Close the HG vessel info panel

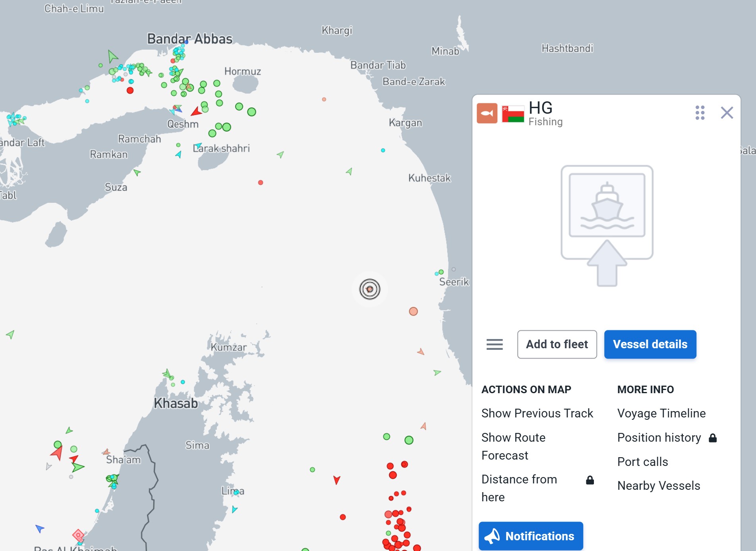pos(727,113)
